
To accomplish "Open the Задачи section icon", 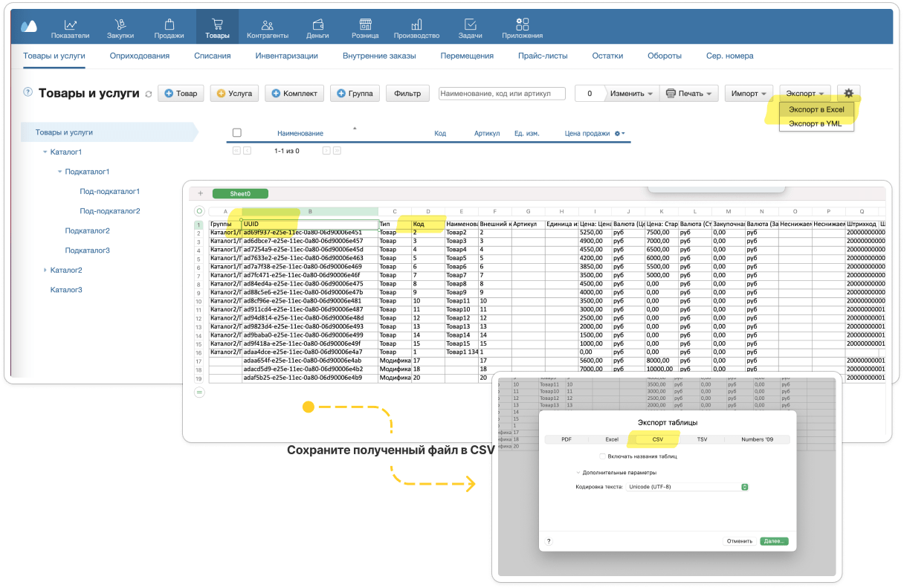I will [x=470, y=28].
